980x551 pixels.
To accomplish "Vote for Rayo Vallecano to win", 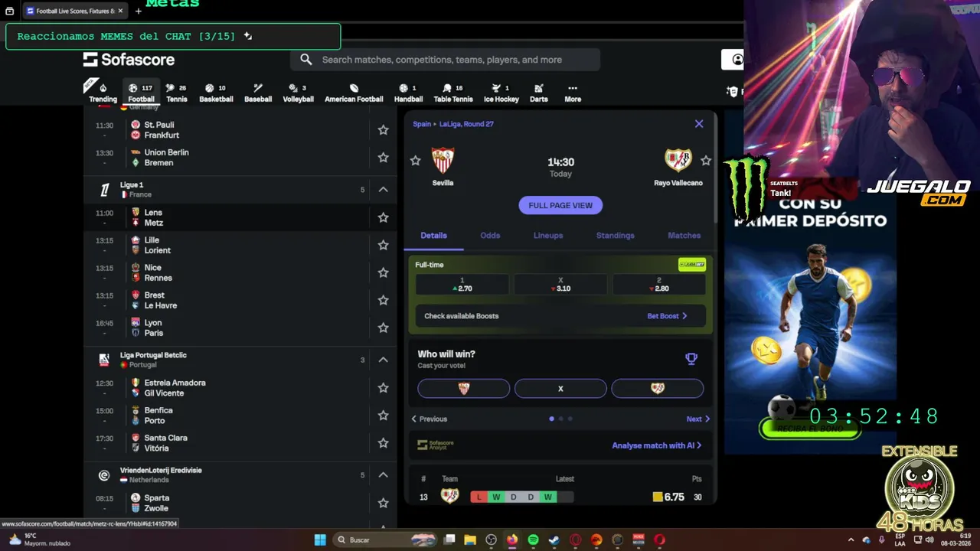I will click(x=657, y=389).
